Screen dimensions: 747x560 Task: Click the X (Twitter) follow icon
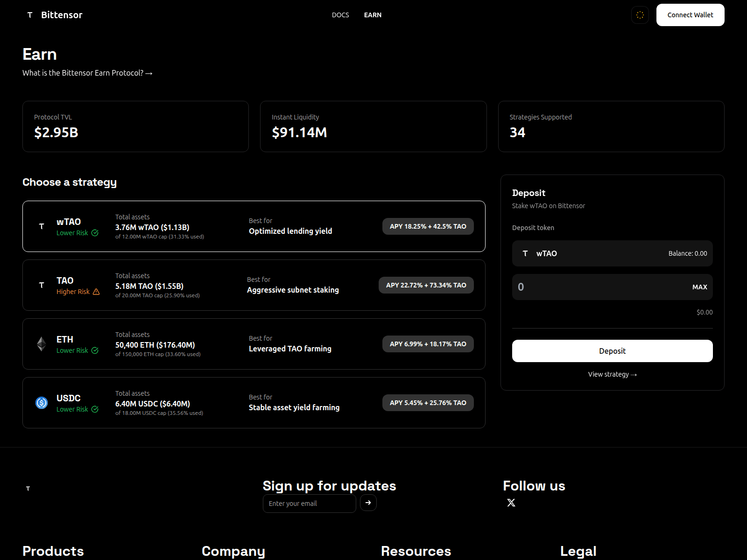(x=511, y=503)
